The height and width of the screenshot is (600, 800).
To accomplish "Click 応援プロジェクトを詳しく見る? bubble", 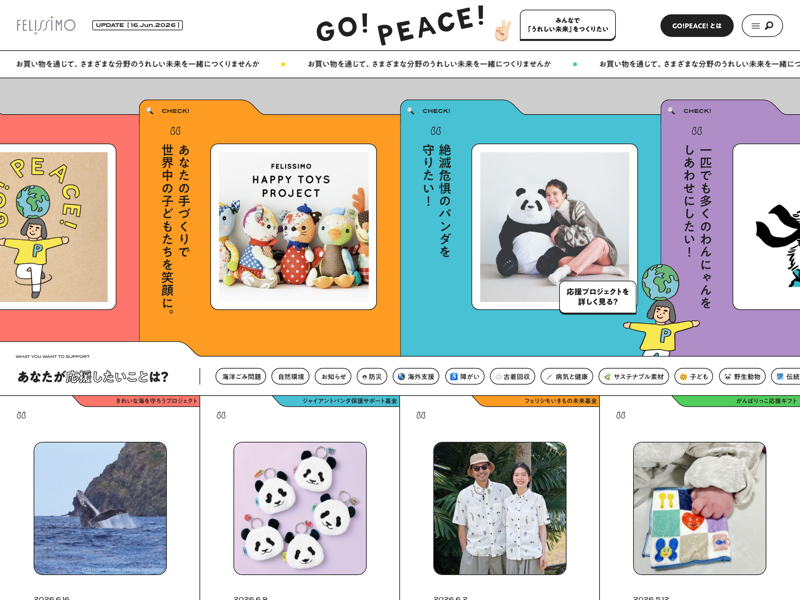I will coord(597,297).
